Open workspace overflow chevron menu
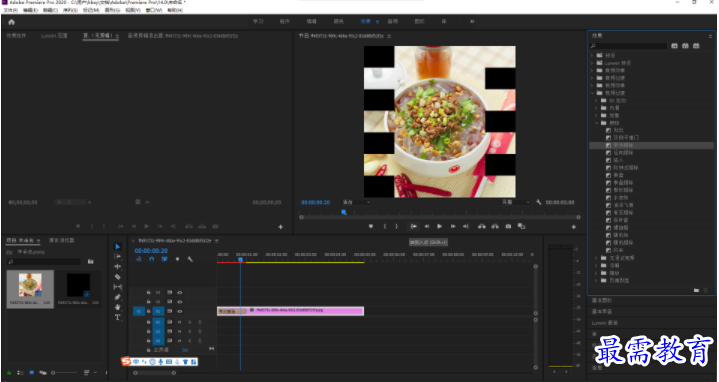This screenshot has width=719, height=382. coord(472,22)
